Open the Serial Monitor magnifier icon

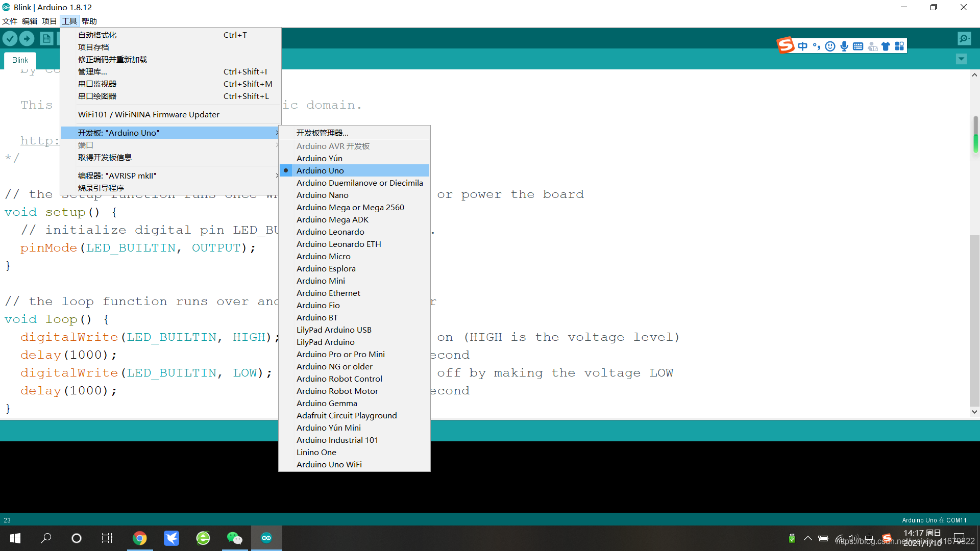[x=964, y=38]
